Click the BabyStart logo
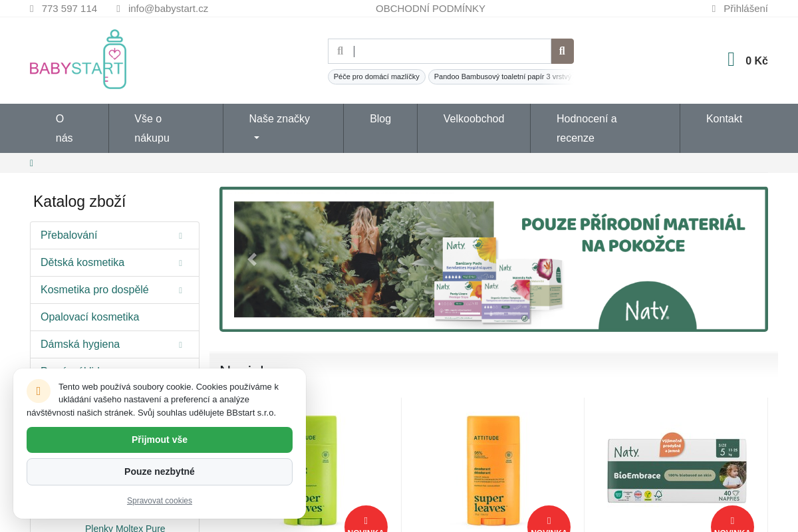The height and width of the screenshot is (532, 798). tap(78, 59)
